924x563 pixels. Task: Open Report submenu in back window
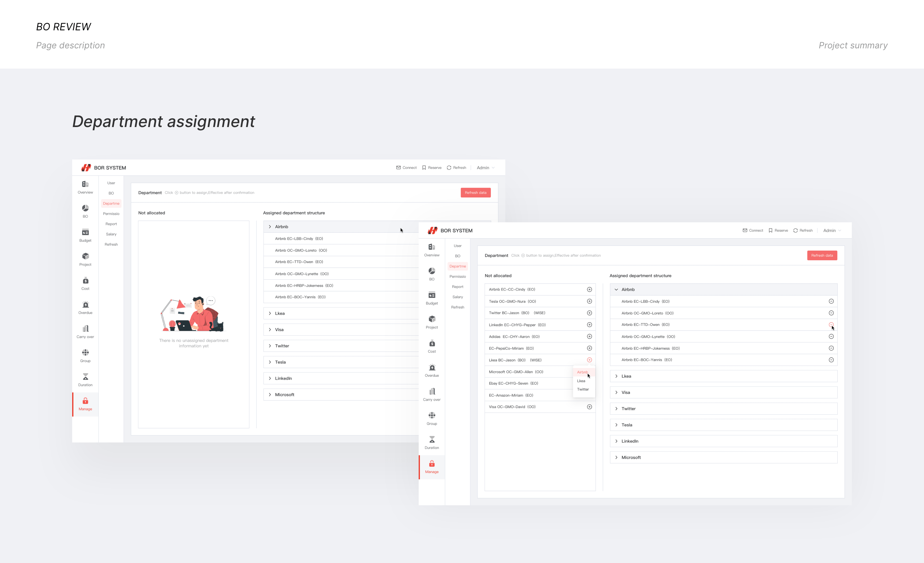point(111,224)
